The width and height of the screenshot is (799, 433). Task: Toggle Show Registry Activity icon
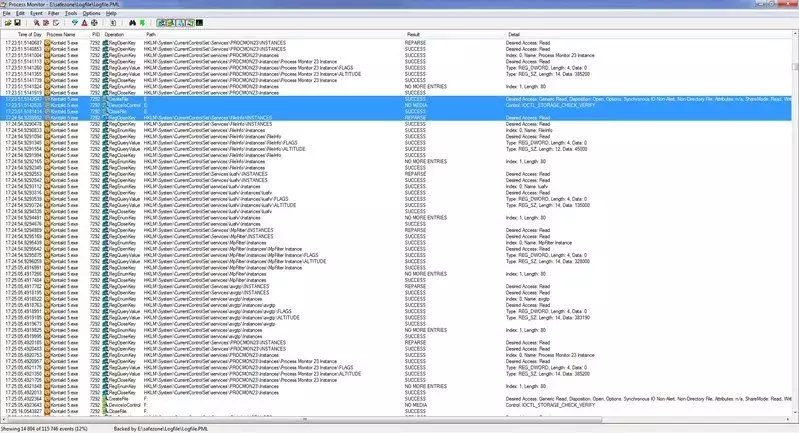[161, 23]
